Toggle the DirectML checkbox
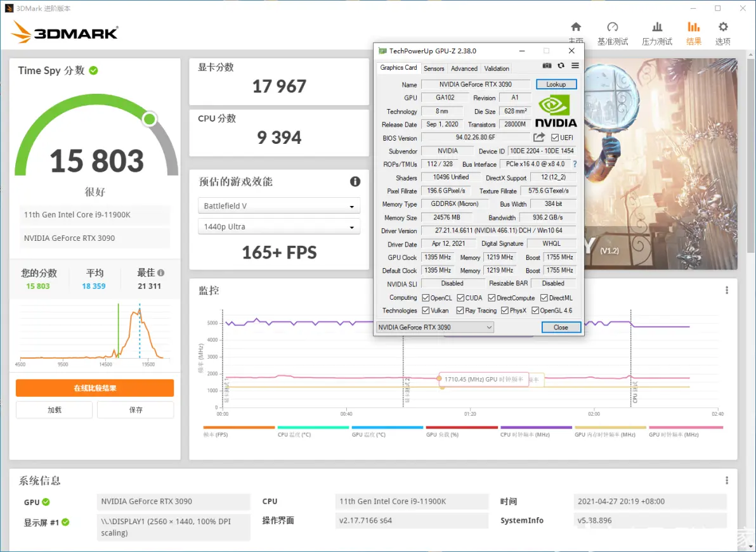Viewport: 756px width, 552px height. [544, 298]
